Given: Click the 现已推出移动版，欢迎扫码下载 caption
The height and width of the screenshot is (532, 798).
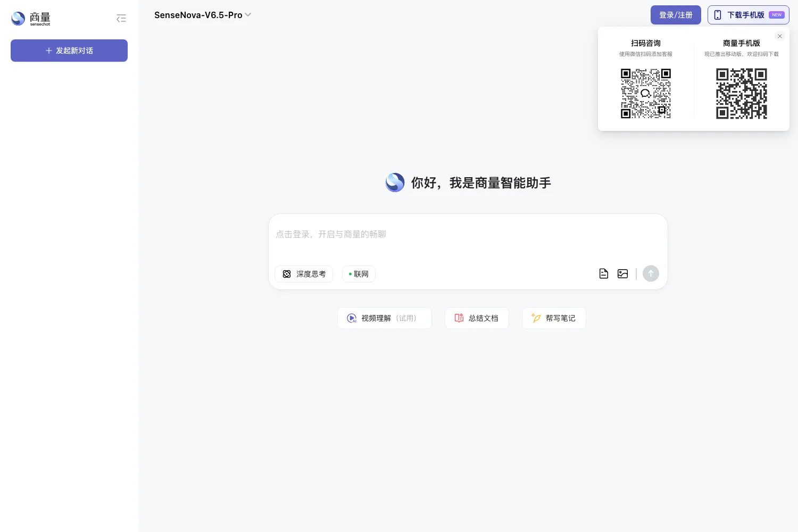Looking at the screenshot, I should [742, 54].
